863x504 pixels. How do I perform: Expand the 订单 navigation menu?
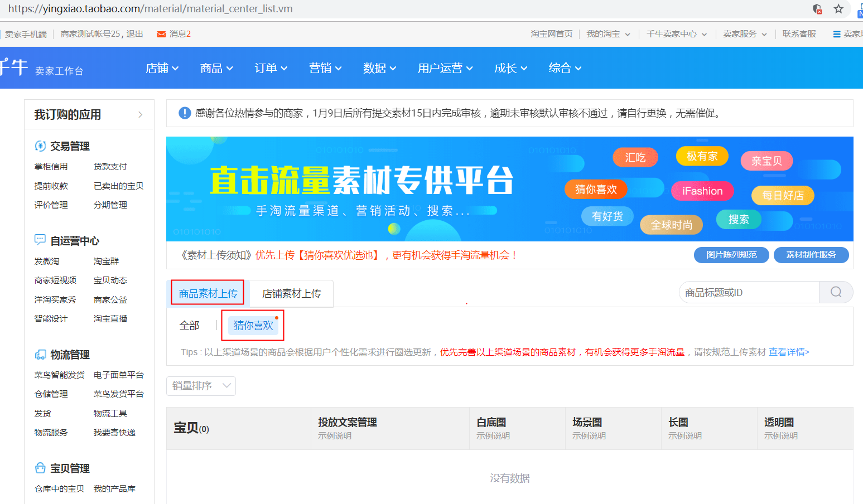pyautogui.click(x=271, y=68)
